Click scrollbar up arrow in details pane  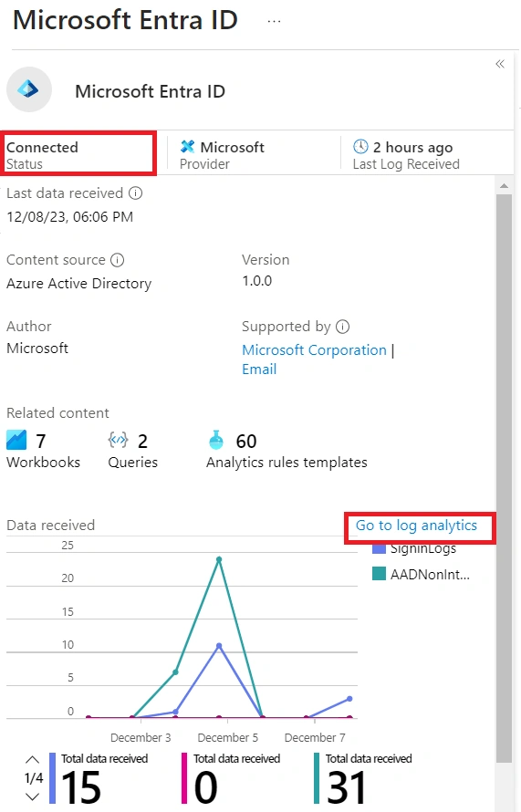click(x=504, y=185)
